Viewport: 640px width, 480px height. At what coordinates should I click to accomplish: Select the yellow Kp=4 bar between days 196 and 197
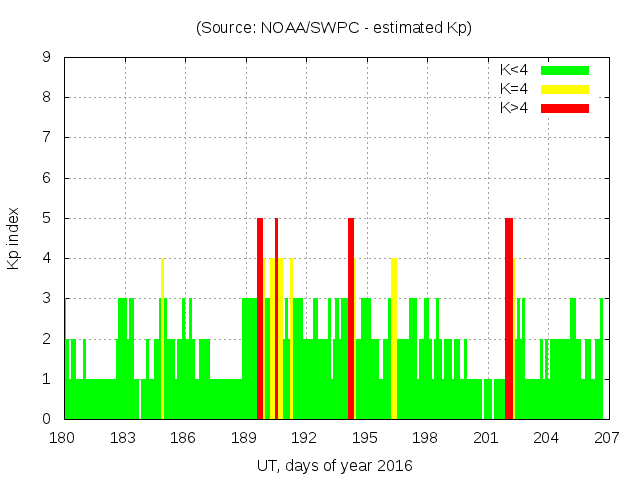[394, 340]
